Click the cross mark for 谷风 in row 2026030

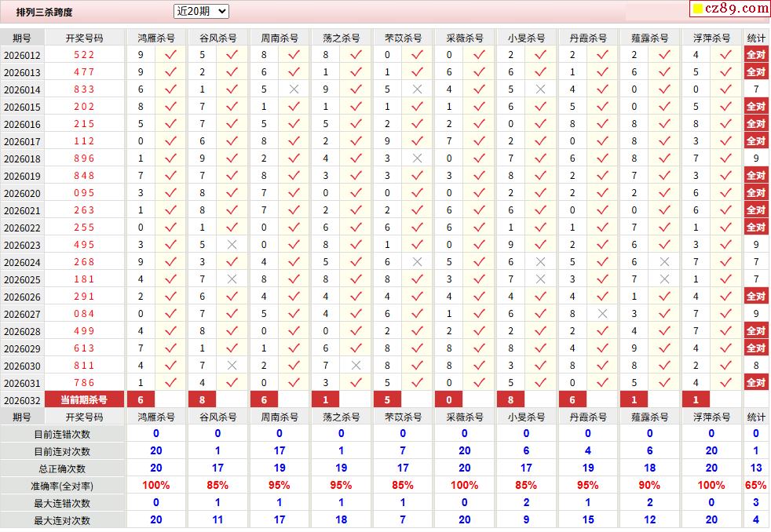(x=232, y=365)
